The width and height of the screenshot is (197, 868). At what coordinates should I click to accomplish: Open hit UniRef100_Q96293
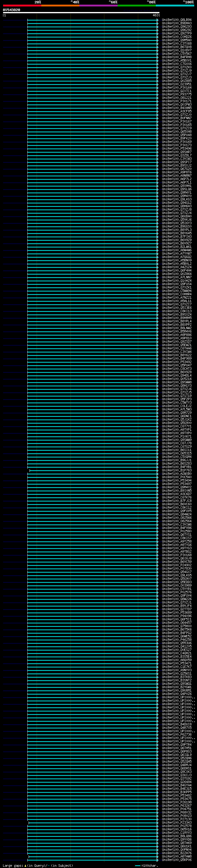[x=176, y=26]
